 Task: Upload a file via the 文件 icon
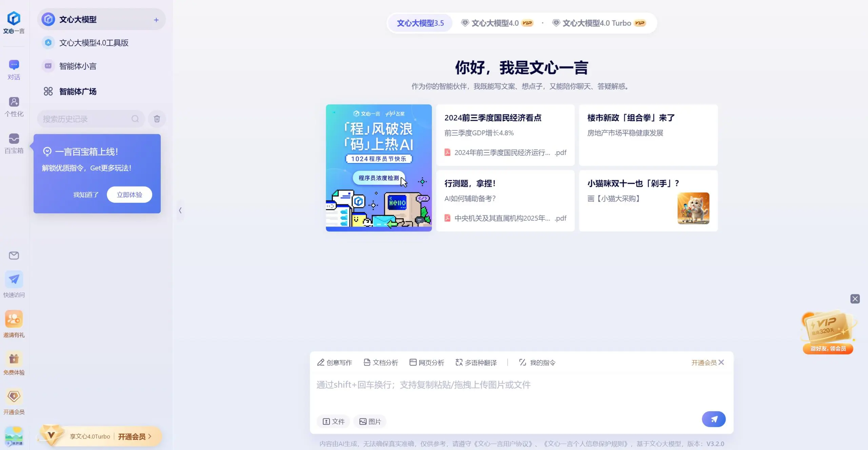[333, 421]
